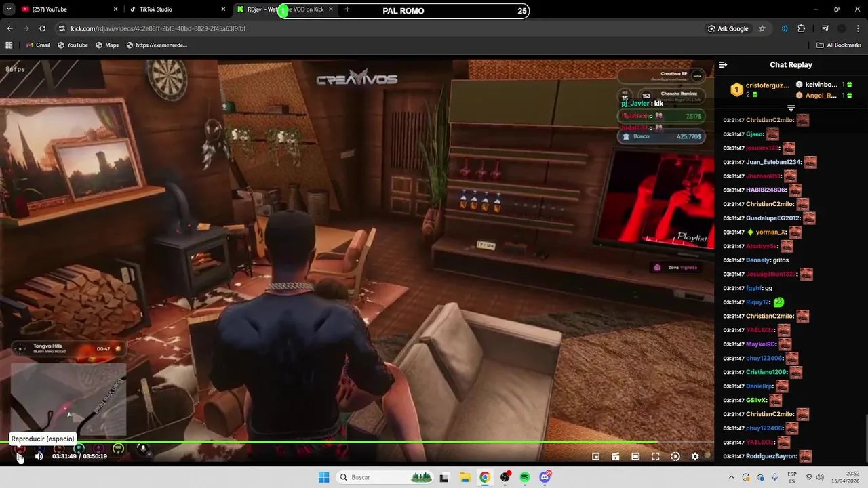
Task: Open OBS Studio from the taskbar
Action: (x=505, y=477)
